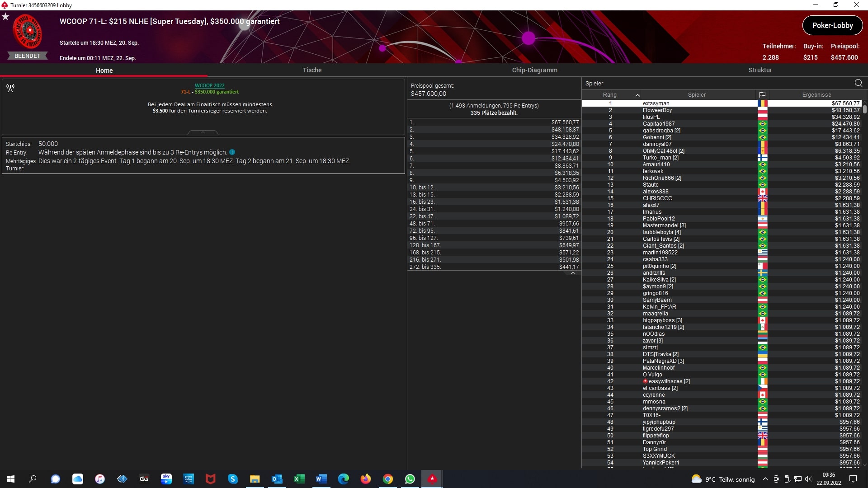Sort by the country flag column header
Screen dimensions: 868x488
(x=762, y=95)
